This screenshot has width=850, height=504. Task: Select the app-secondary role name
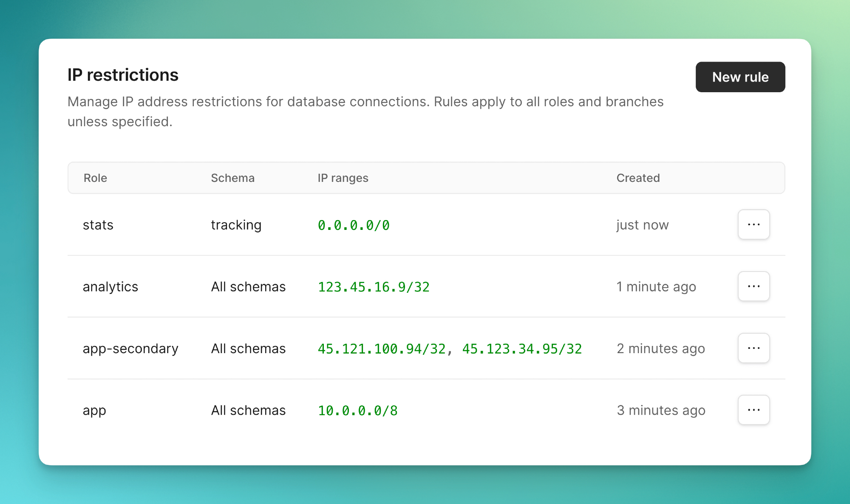pos(130,348)
